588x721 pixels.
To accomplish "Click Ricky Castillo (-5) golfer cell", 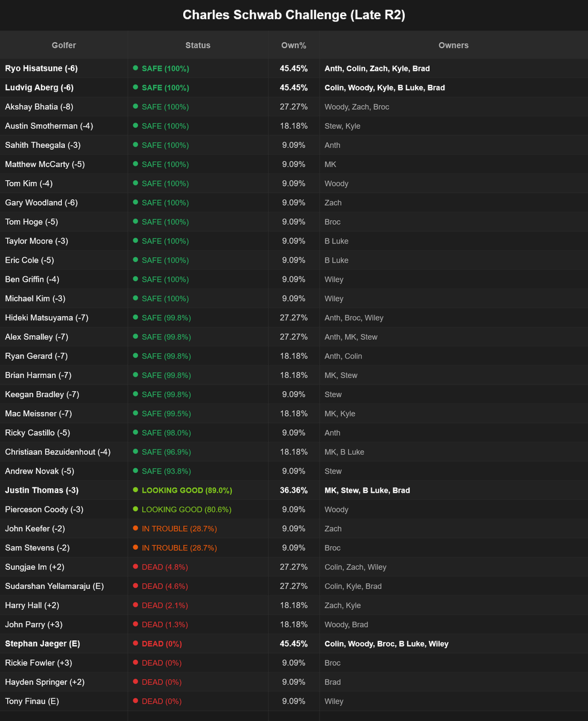I will (x=64, y=433).
